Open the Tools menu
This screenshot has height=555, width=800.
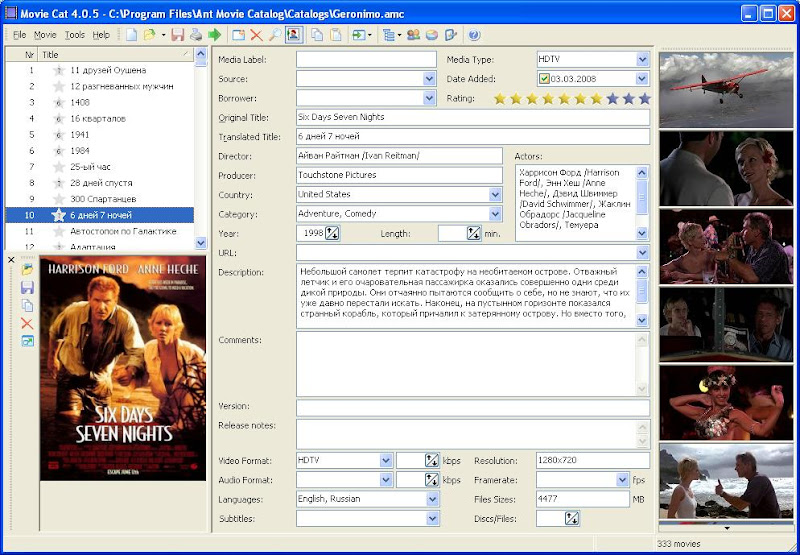pyautogui.click(x=75, y=35)
